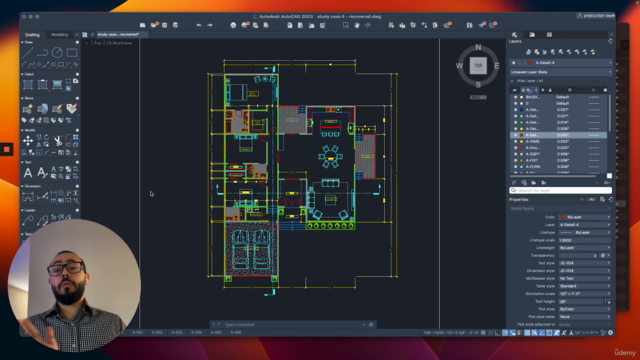Switch to the A-003 layout tab
This screenshot has height=360, width=640.
(x=177, y=333)
